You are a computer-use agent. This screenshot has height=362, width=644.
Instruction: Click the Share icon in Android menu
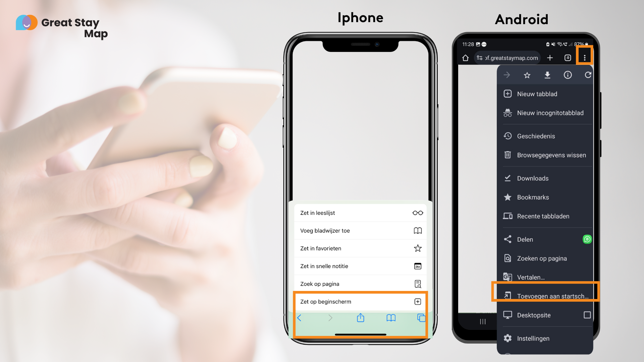[508, 239]
